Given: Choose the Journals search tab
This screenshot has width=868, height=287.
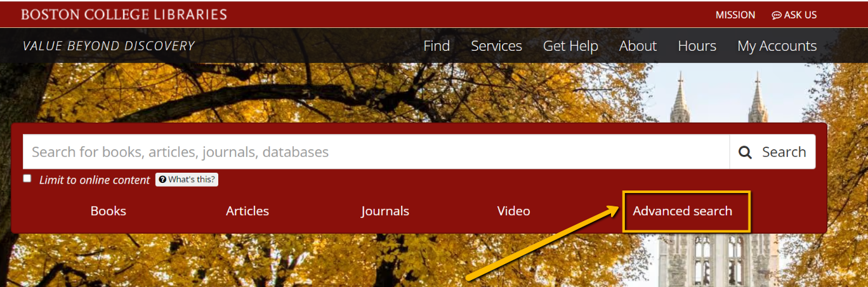Looking at the screenshot, I should 385,211.
